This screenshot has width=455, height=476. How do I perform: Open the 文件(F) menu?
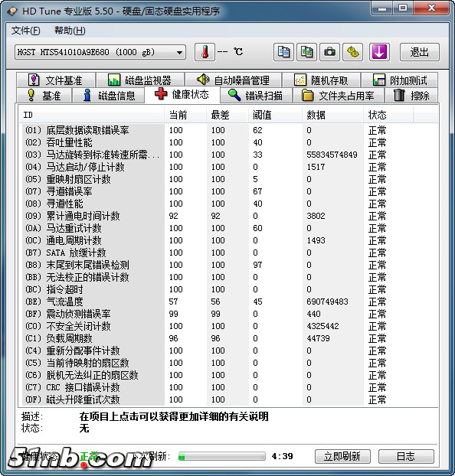(25, 31)
